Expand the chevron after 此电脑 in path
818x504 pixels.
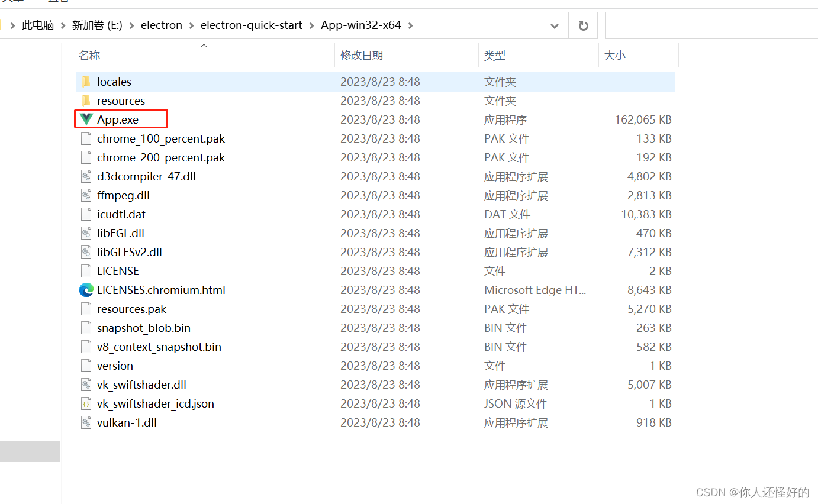click(x=63, y=25)
